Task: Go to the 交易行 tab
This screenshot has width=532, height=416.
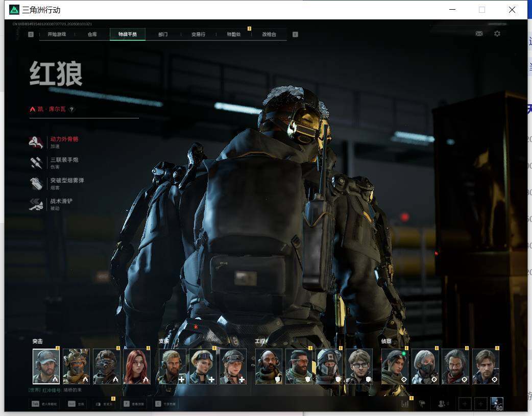Action: [198, 34]
